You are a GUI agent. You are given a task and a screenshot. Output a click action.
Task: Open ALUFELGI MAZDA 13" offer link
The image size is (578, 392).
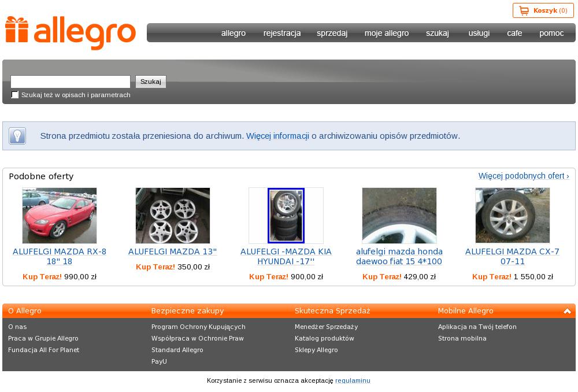coord(172,252)
